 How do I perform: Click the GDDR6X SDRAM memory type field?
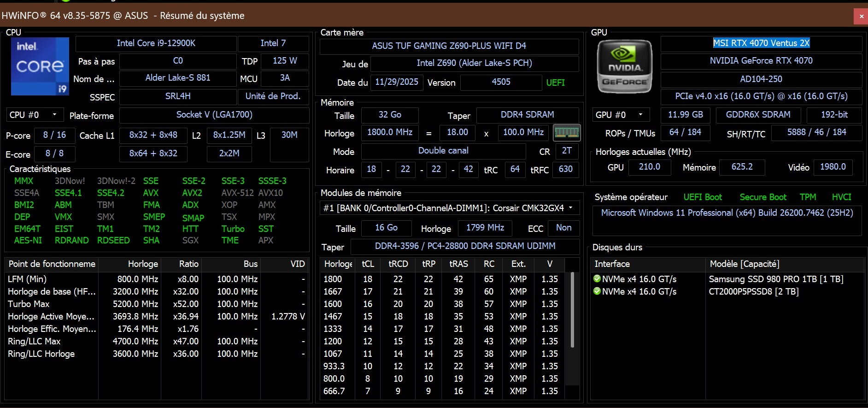click(758, 115)
